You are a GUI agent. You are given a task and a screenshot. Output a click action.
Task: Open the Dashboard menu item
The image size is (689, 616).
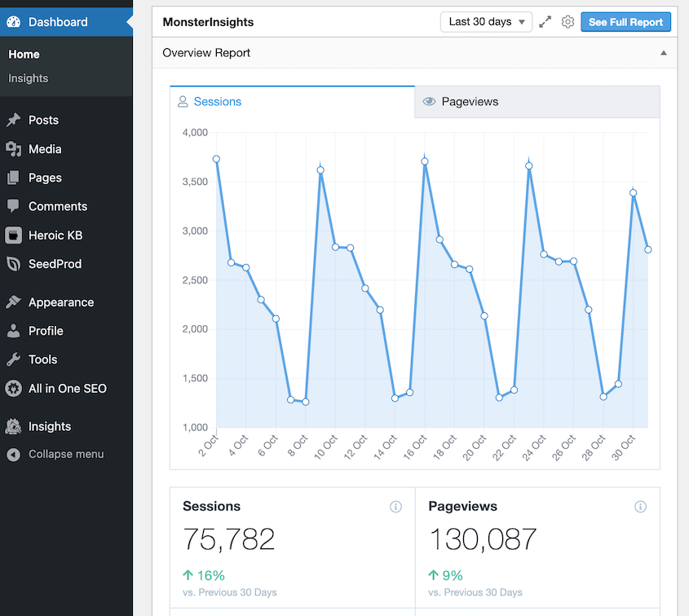(x=66, y=22)
